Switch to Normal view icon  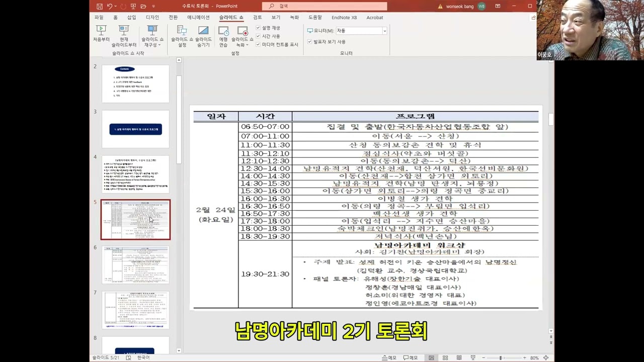[431, 357]
